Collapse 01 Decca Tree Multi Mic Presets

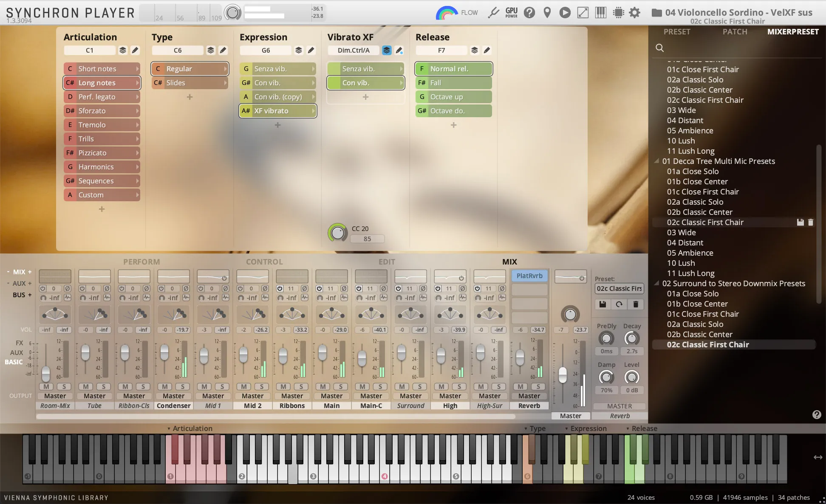657,161
